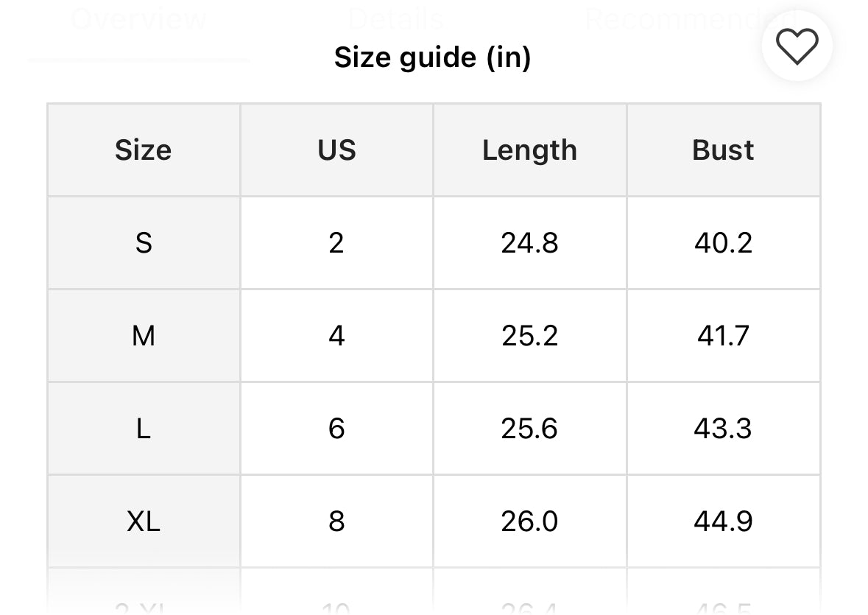
Task: Click the XL size row label
Action: pos(144,521)
